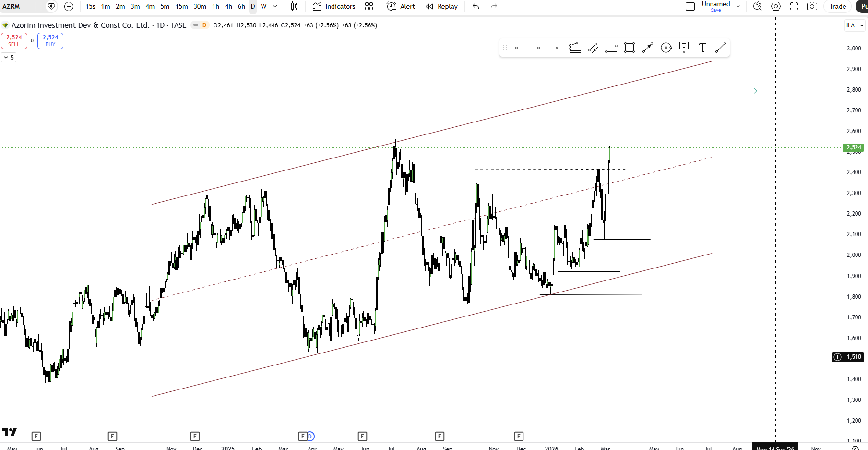This screenshot has width=868, height=450.
Task: Switch to the 15s timeframe
Action: [90, 6]
